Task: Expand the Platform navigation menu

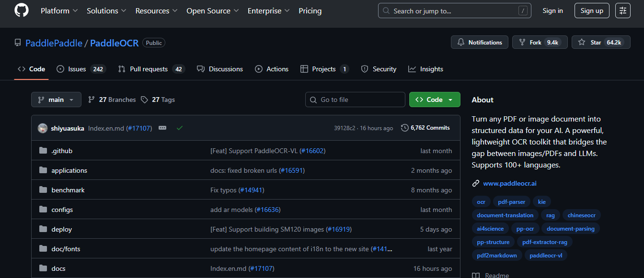Action: pos(59,11)
